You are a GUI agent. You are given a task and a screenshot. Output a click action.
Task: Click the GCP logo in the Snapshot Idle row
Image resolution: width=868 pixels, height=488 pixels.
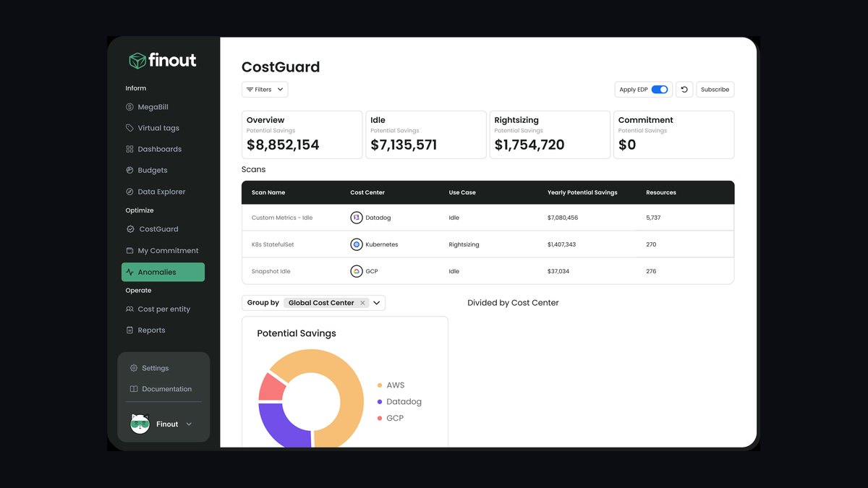(356, 271)
